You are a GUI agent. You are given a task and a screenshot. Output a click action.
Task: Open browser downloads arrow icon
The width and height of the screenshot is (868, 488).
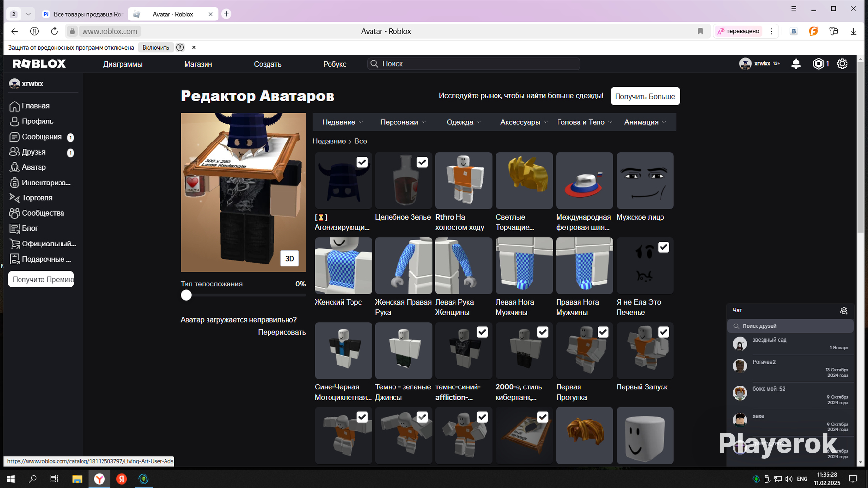[853, 31]
